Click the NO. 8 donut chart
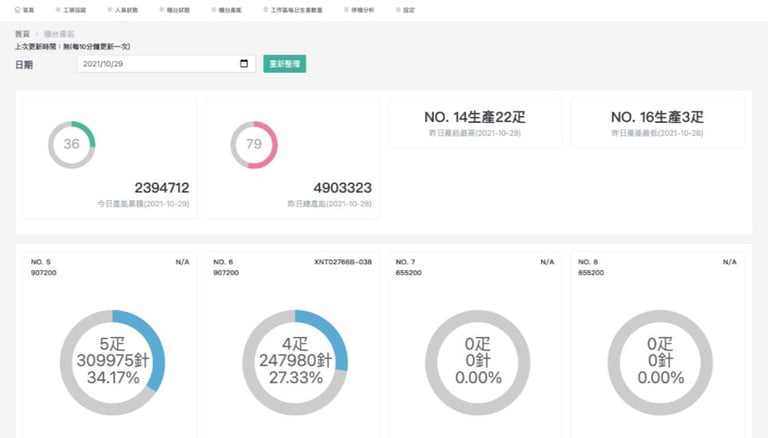 (660, 362)
